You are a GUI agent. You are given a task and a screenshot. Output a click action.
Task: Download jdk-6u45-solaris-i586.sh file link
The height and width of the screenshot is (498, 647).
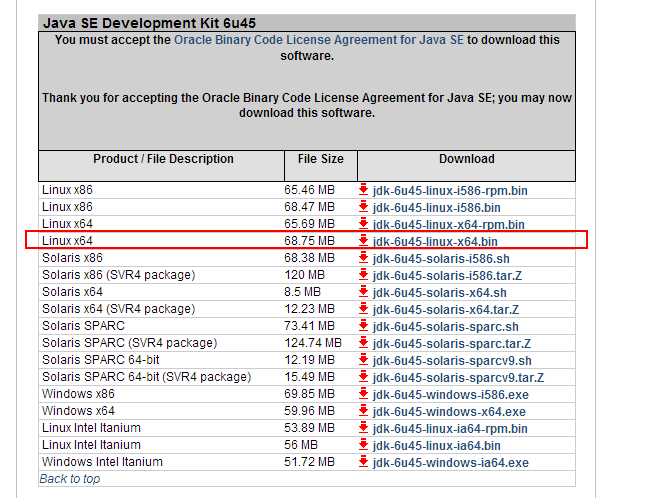click(x=441, y=259)
